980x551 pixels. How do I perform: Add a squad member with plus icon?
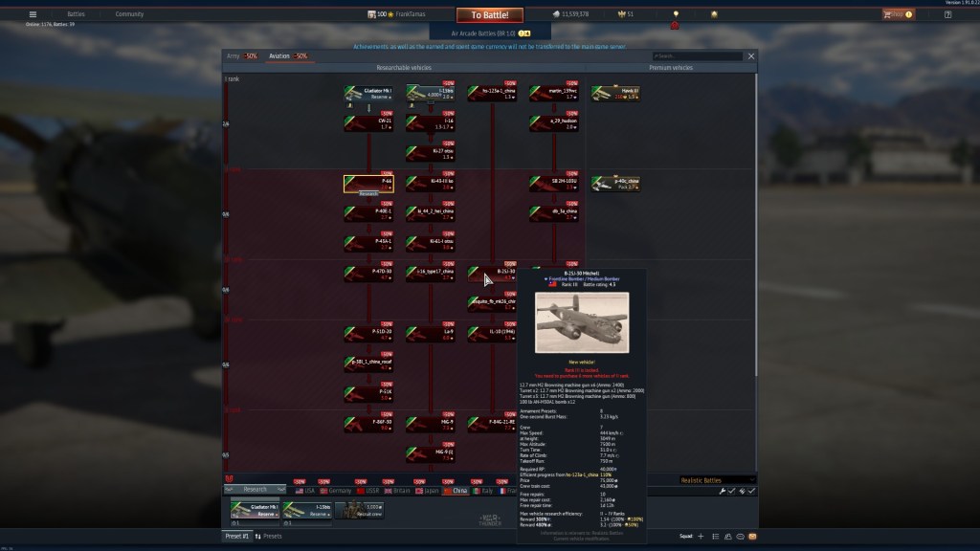point(701,537)
